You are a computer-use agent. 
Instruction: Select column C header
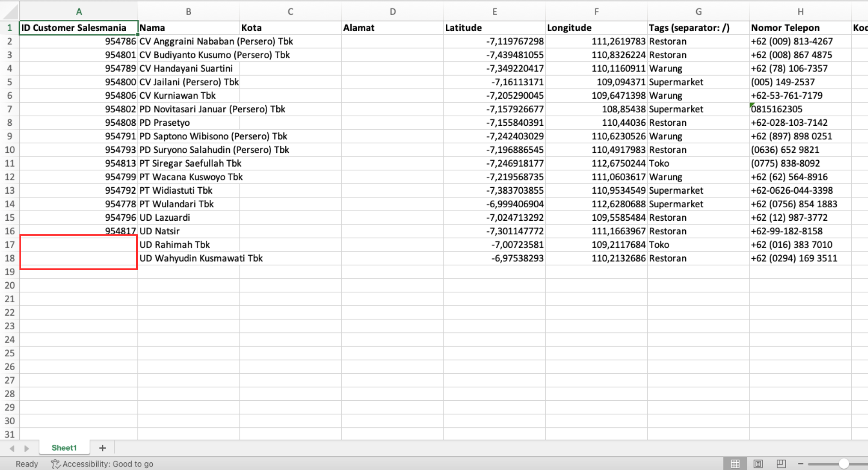tap(291, 12)
